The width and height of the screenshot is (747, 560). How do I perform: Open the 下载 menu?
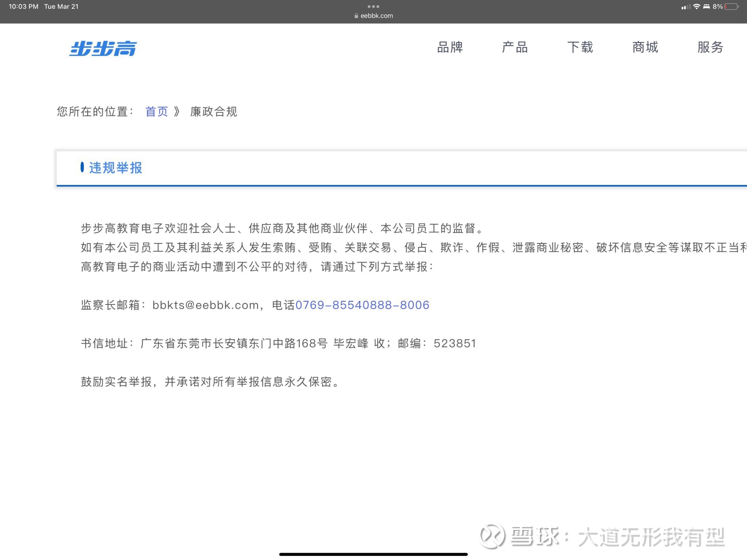tap(580, 47)
